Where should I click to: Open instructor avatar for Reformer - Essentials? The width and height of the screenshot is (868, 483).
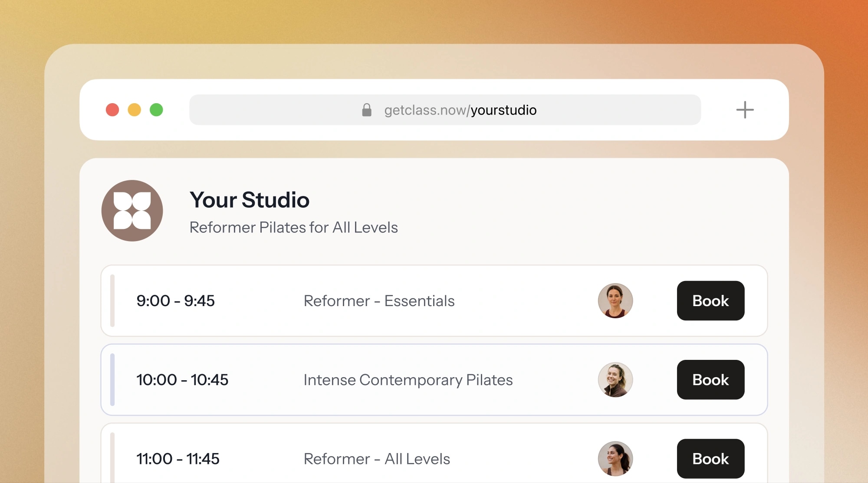[x=615, y=300]
